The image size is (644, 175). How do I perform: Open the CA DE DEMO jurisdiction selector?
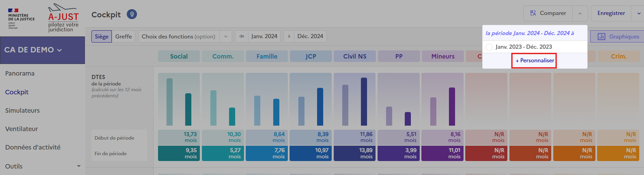point(33,50)
